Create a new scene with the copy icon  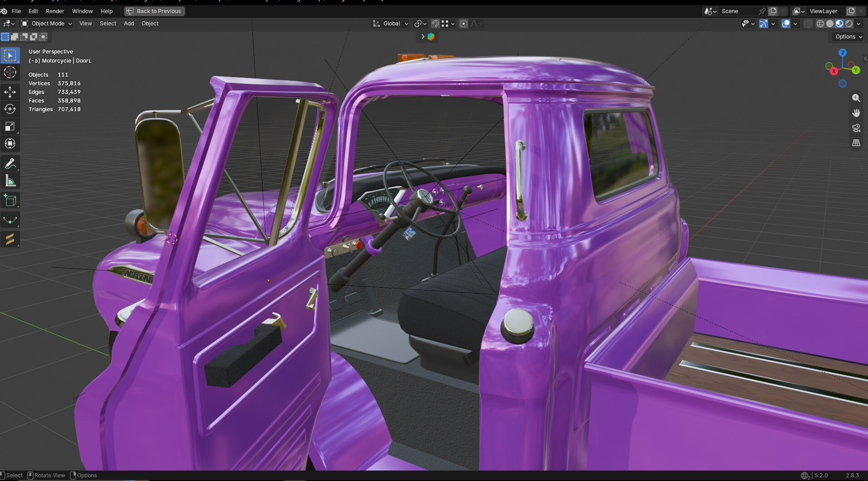773,11
